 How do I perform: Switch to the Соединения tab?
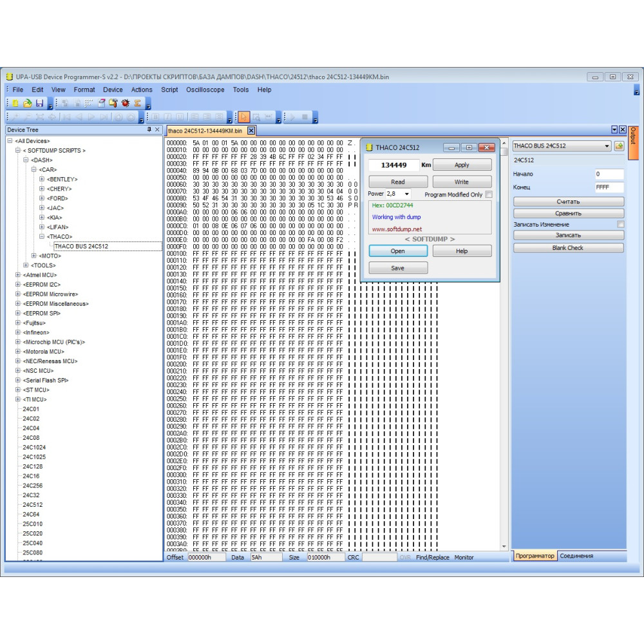click(576, 556)
